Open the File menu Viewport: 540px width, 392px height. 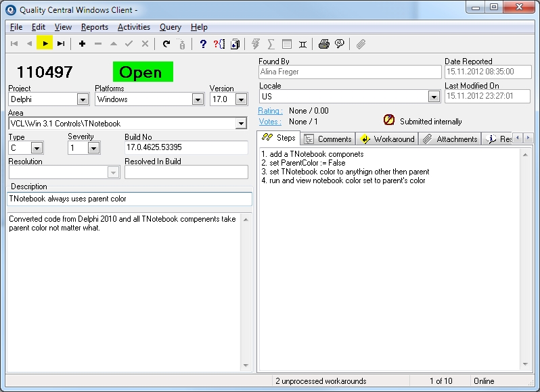pyautogui.click(x=16, y=27)
